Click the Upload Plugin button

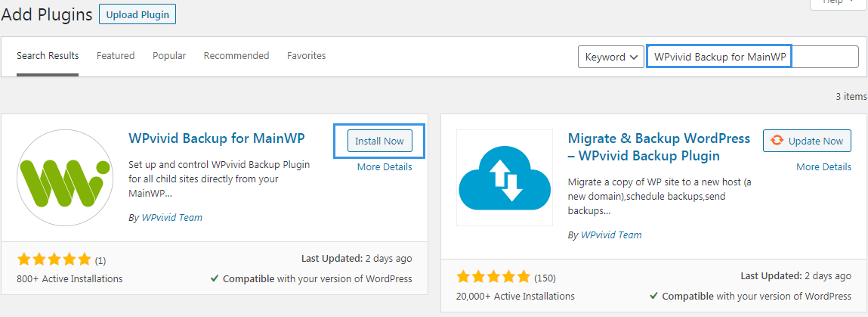[137, 15]
